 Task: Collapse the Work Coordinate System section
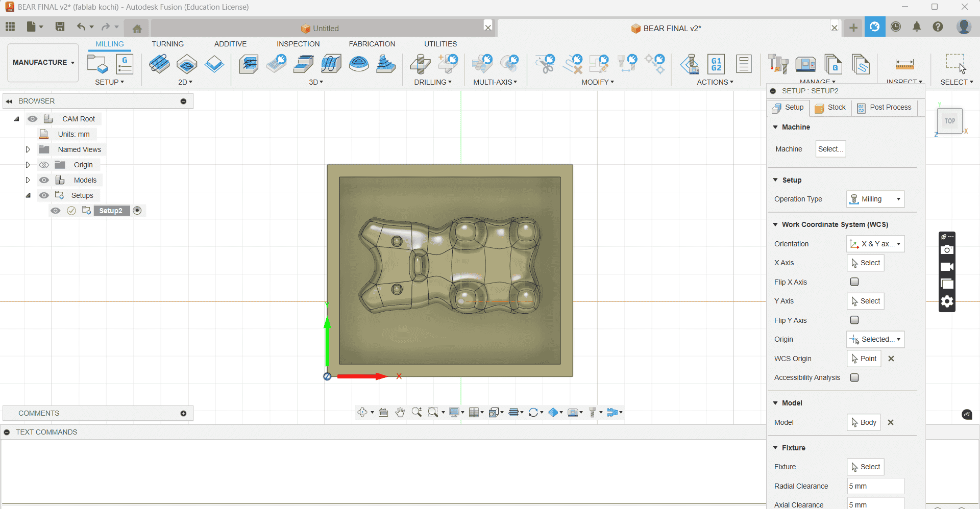(x=775, y=224)
